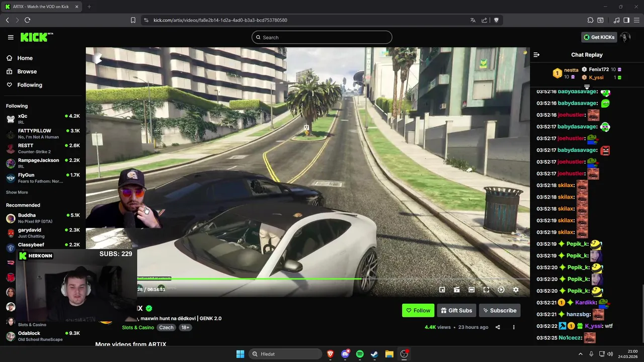The width and height of the screenshot is (644, 362).
Task: Open Slots & Casino category link
Action: pos(138,327)
